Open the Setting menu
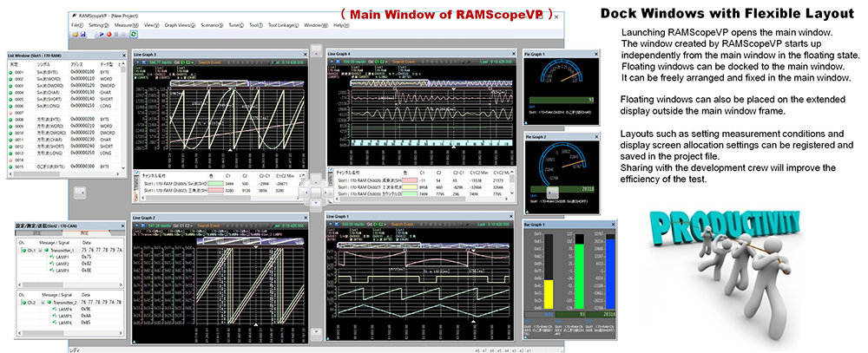The height and width of the screenshot is (353, 868). [x=99, y=25]
